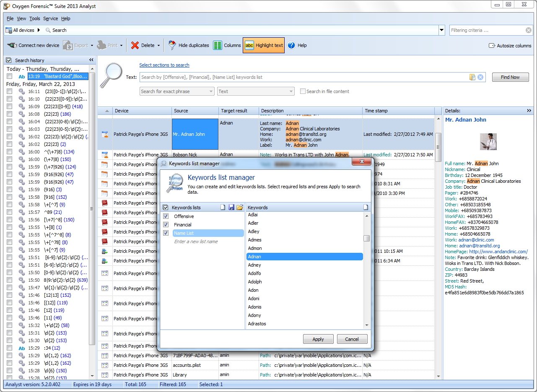The height and width of the screenshot is (392, 537).
Task: Save keywords lists with the floppy disk icon
Action: pyautogui.click(x=231, y=208)
